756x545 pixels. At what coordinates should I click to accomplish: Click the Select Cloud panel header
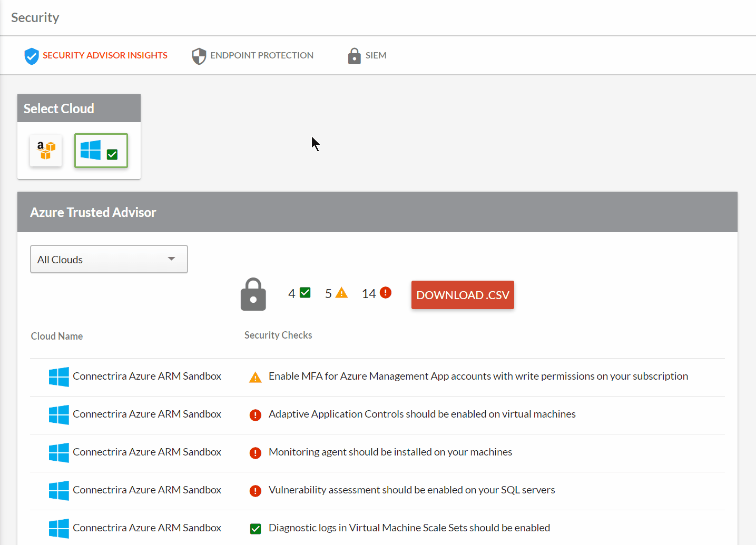coord(79,108)
